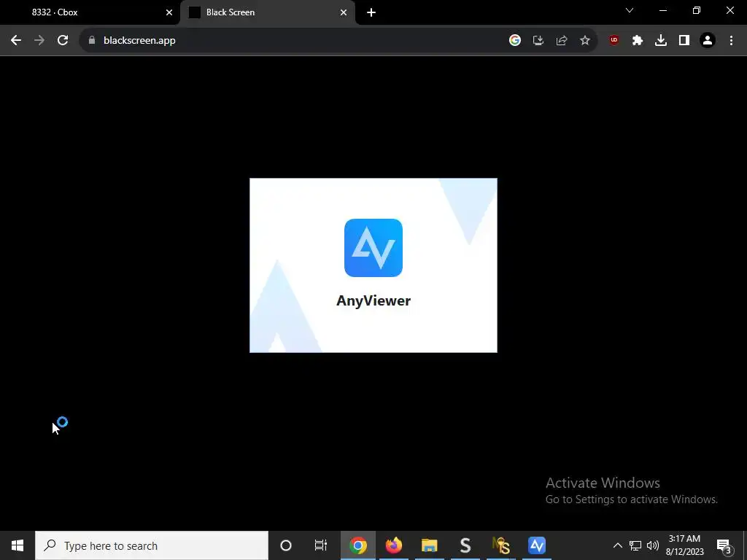Click the AnyViewer logo on splash
747x560 pixels.
[373, 248]
